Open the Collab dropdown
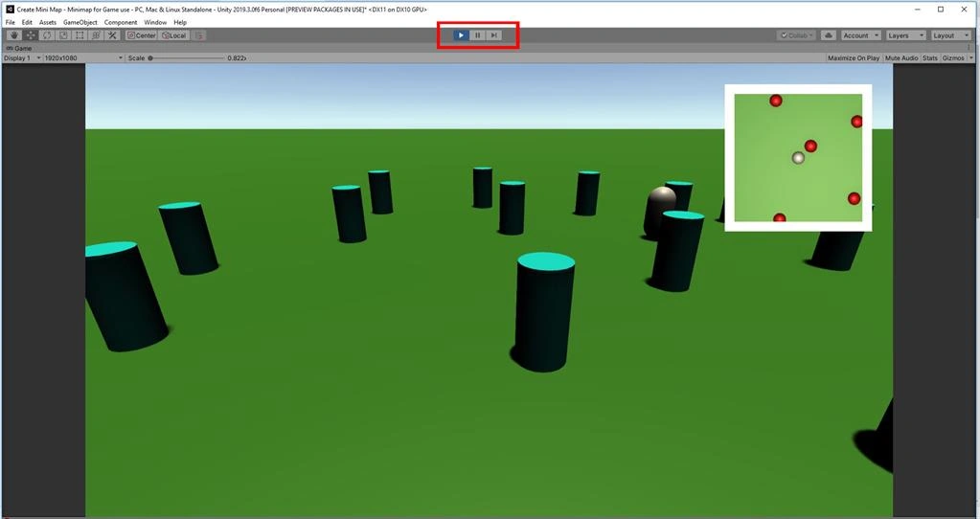 [x=796, y=35]
